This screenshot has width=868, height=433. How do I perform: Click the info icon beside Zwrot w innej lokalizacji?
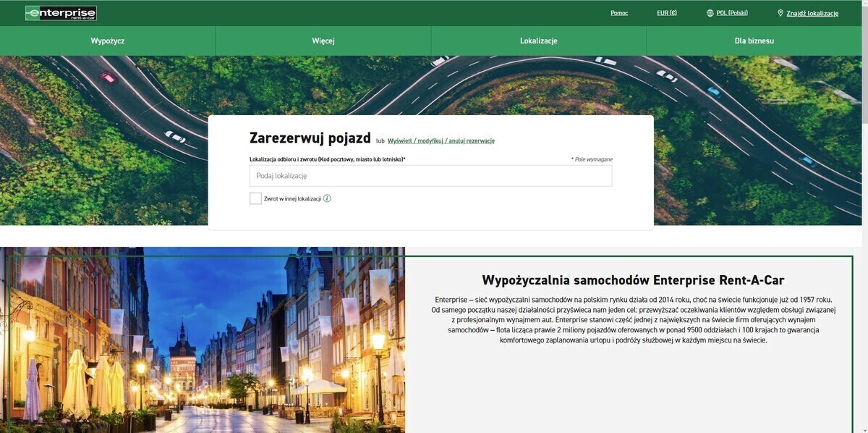(326, 197)
